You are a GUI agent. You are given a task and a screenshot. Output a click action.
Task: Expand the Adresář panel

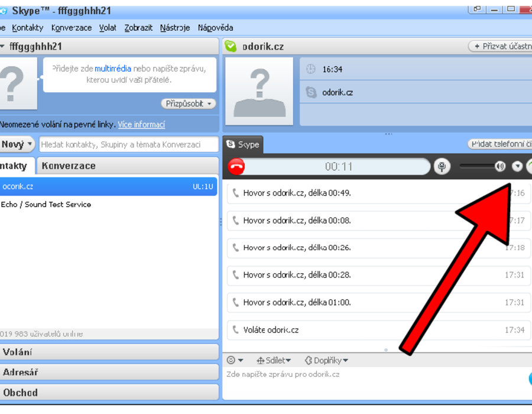(109, 372)
